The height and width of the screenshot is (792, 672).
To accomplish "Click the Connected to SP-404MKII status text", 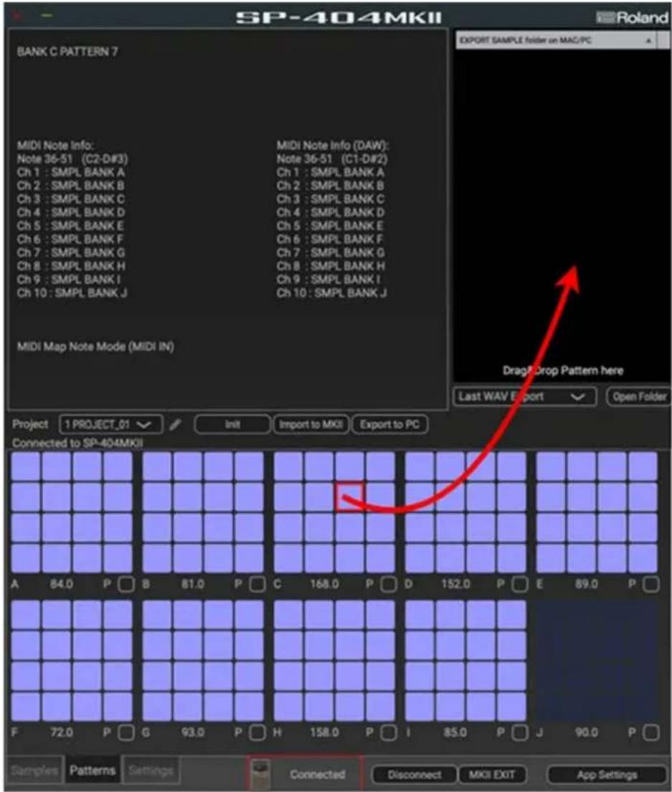I will click(77, 443).
